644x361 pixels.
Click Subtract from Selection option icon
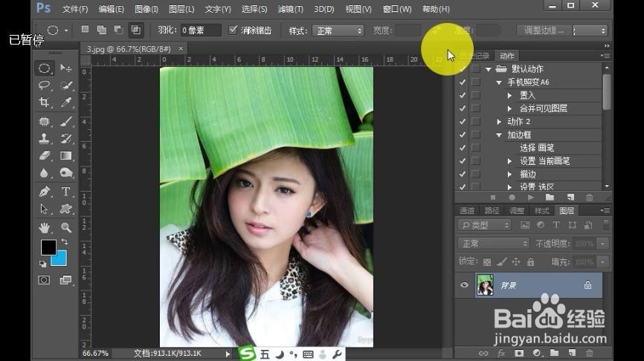pyautogui.click(x=118, y=30)
